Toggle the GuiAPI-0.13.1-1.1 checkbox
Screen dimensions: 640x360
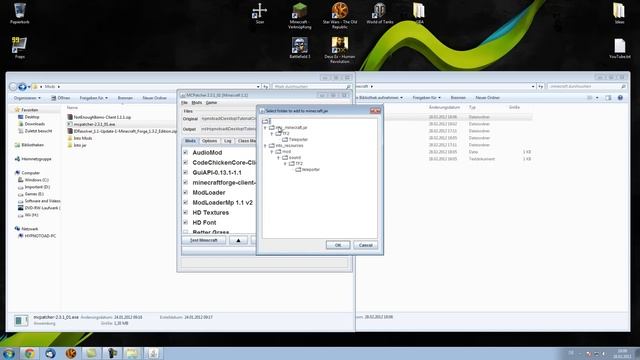coord(186,172)
